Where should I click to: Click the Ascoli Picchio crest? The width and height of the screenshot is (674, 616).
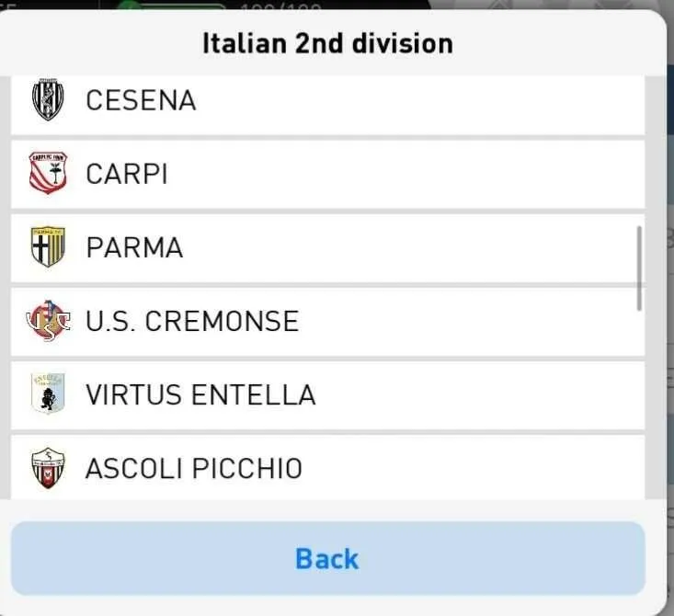(x=48, y=468)
